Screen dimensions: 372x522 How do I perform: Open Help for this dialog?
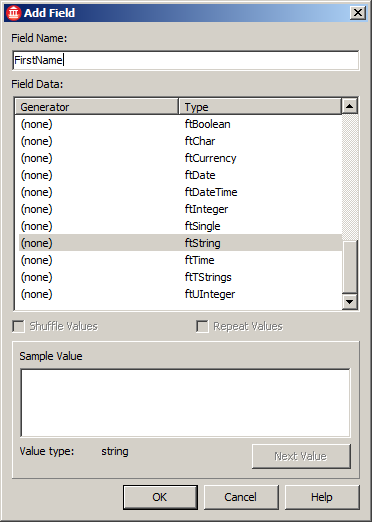pos(322,497)
